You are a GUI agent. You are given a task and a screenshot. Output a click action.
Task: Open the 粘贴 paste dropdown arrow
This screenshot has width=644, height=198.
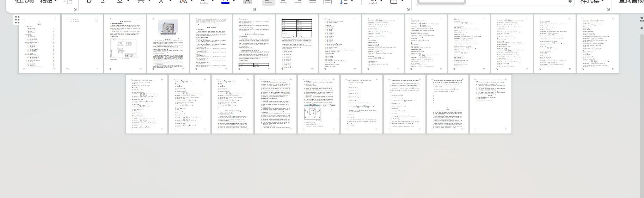point(56,1)
